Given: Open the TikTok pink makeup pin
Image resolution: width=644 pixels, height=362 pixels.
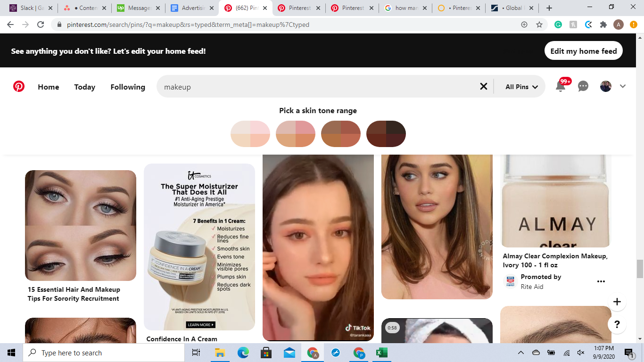Looking at the screenshot, I should (x=318, y=247).
